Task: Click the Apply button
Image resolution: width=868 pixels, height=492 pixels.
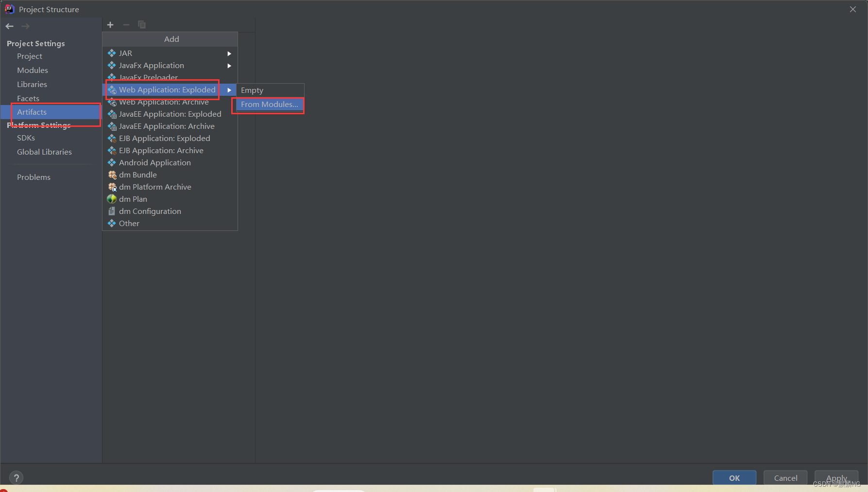Action: [836, 478]
